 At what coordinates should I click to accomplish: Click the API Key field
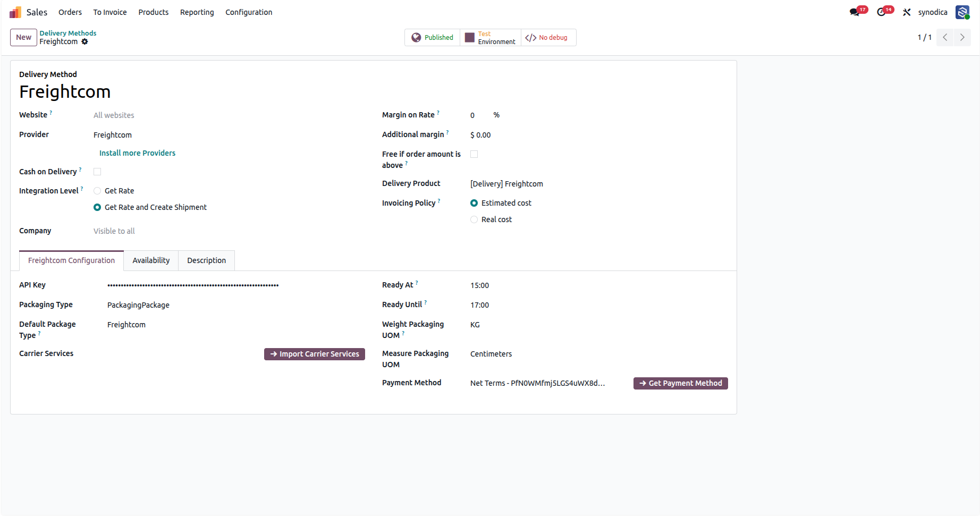tap(236, 285)
